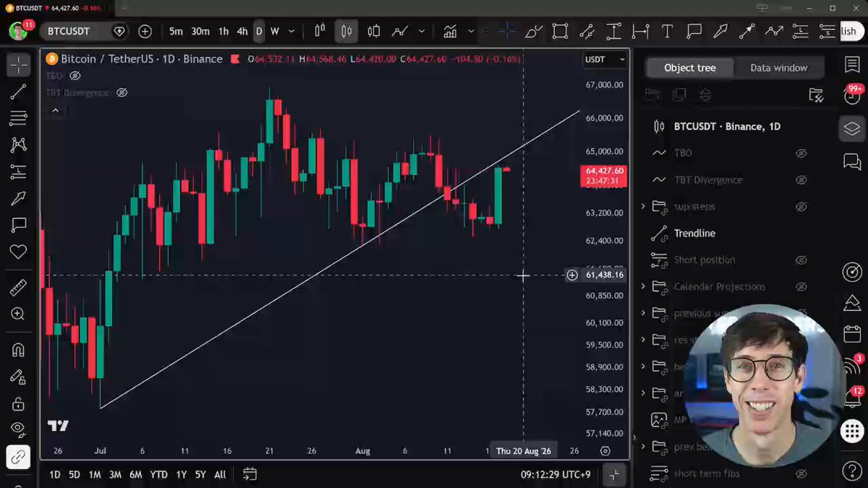Switch to the 4h timeframe
Image resolution: width=868 pixels, height=488 pixels.
click(x=242, y=31)
